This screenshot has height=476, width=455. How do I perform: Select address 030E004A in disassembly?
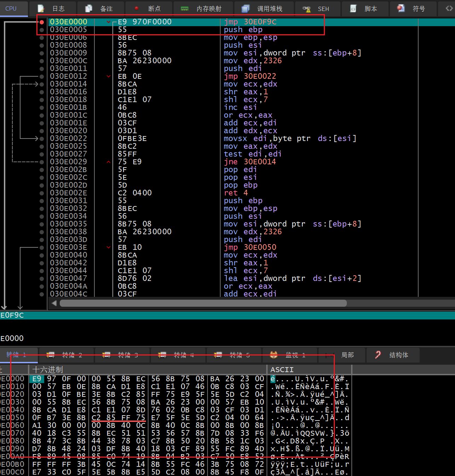pos(68,286)
